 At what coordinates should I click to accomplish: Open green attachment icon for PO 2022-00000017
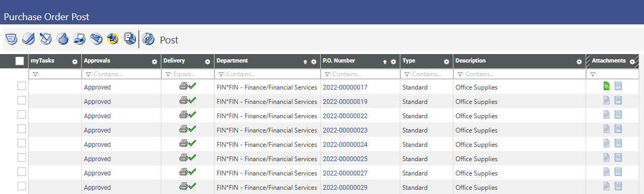tap(607, 86)
